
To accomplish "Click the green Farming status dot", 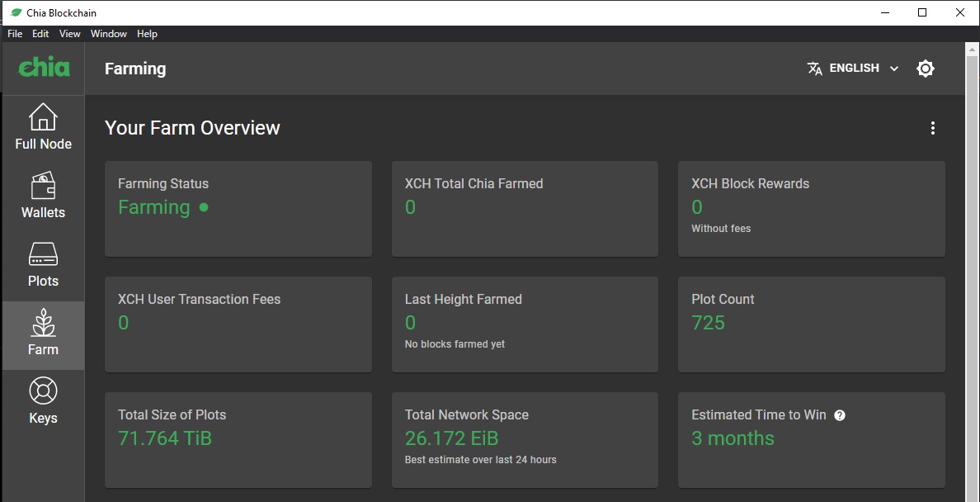I will click(204, 207).
